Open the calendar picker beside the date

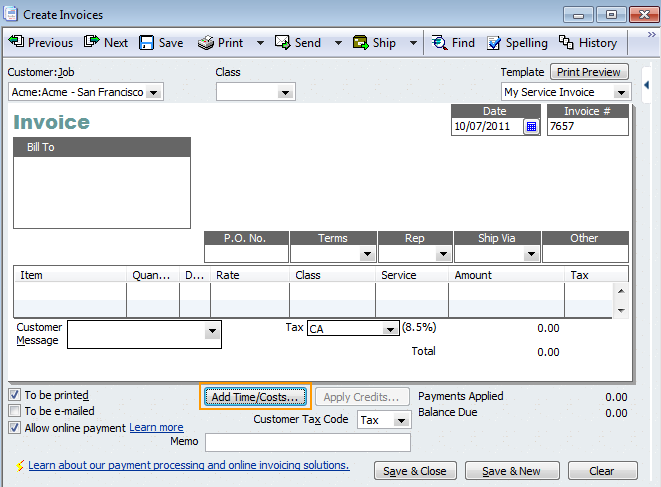(531, 126)
